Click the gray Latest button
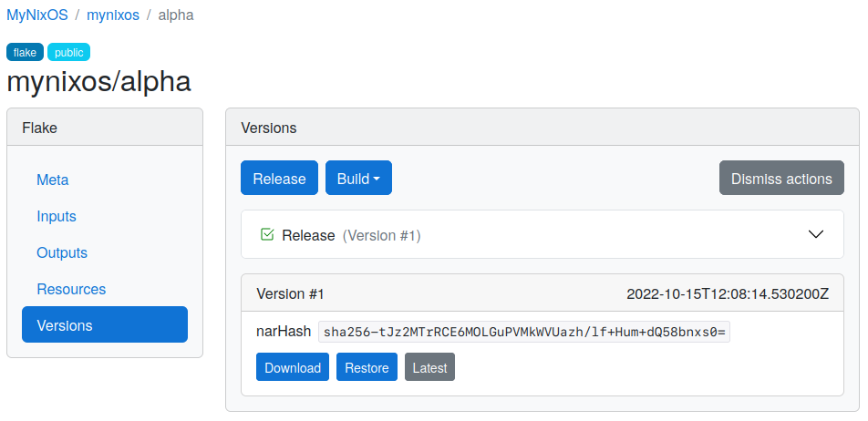The width and height of the screenshot is (868, 421). 429,367
